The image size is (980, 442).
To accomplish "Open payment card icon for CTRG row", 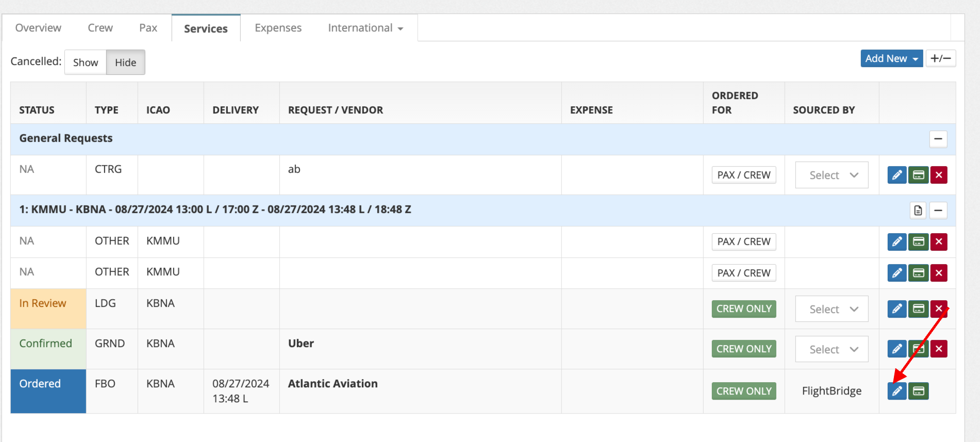I will [918, 175].
